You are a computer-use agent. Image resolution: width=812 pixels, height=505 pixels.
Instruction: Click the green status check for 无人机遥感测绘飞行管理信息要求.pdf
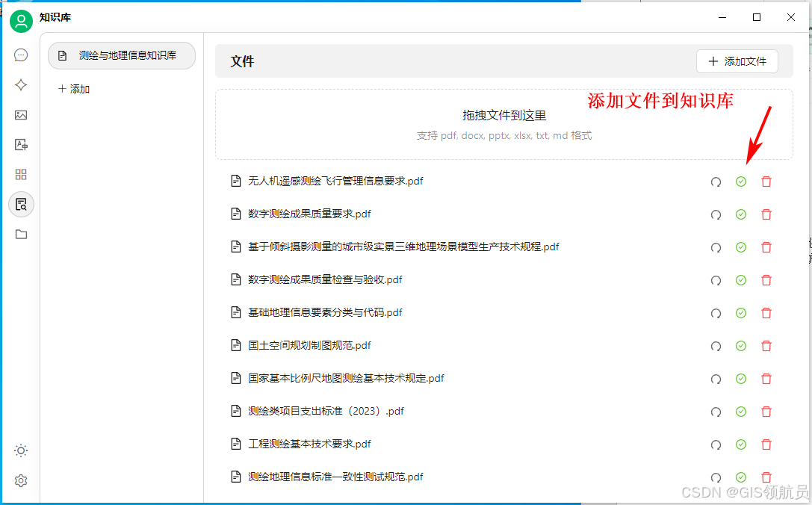[741, 182]
